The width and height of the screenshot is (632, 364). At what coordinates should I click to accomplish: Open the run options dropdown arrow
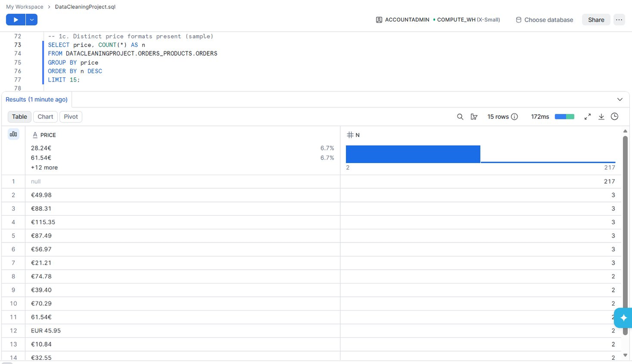(x=32, y=19)
